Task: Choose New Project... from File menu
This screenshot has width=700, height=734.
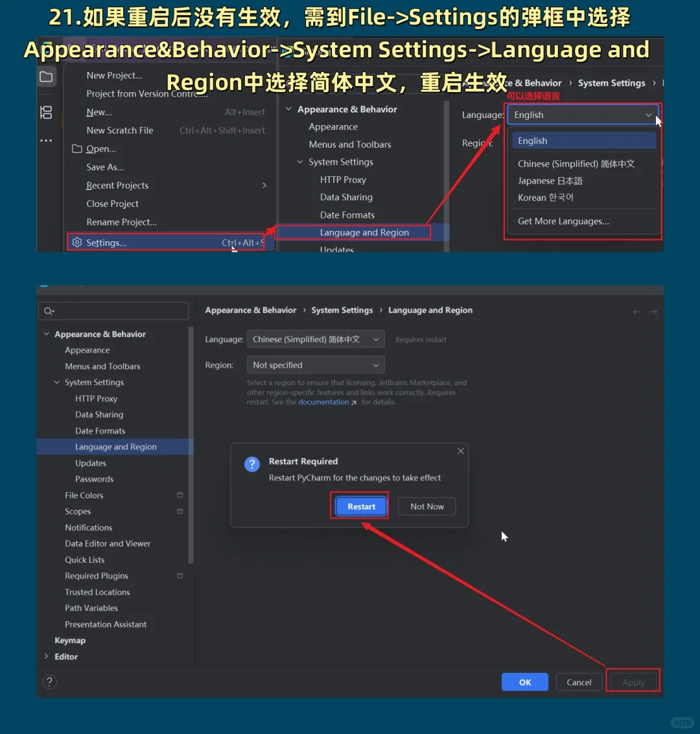Action: pyautogui.click(x=114, y=75)
